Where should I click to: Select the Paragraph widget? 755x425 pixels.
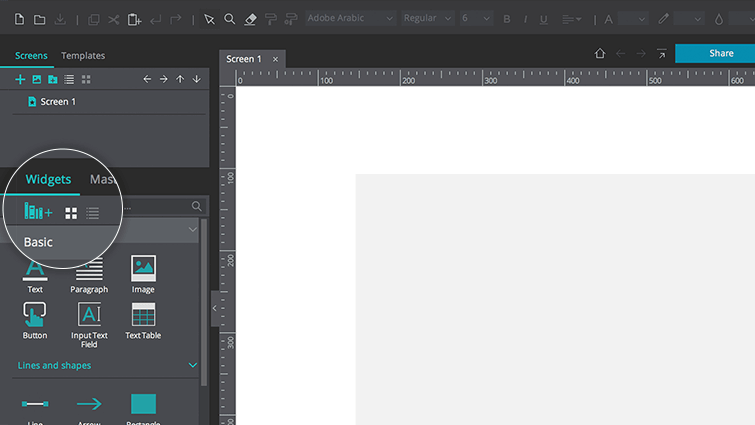pyautogui.click(x=89, y=274)
